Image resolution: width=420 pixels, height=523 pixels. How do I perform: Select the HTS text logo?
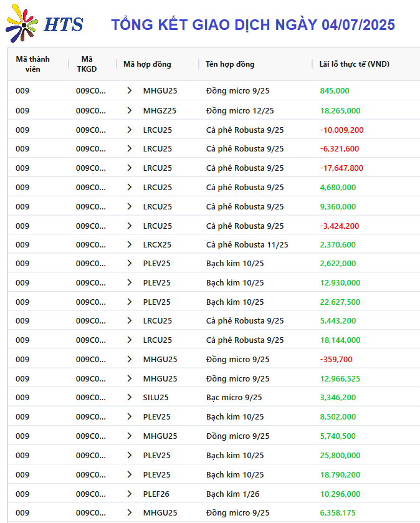click(63, 25)
